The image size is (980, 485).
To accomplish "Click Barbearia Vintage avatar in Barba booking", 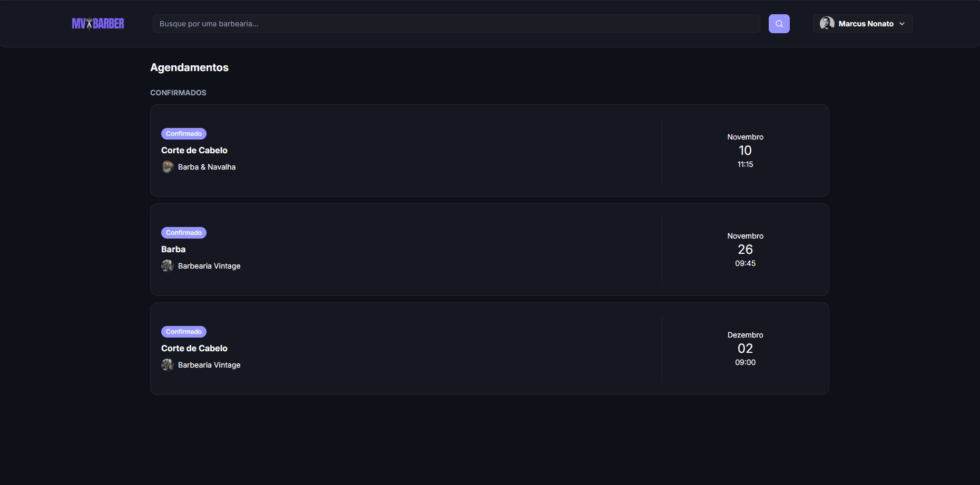I will pos(168,266).
